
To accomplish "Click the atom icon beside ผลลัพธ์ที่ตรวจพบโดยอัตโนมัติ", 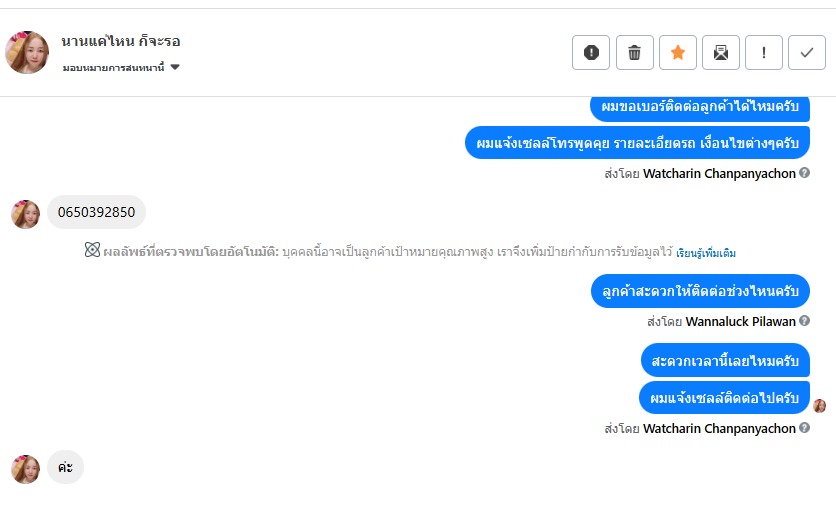I will click(x=92, y=251).
